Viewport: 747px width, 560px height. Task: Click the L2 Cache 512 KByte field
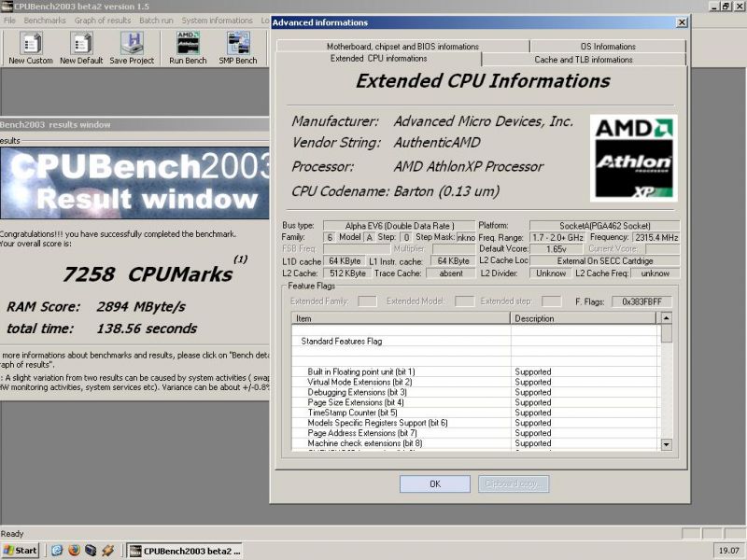(x=347, y=273)
